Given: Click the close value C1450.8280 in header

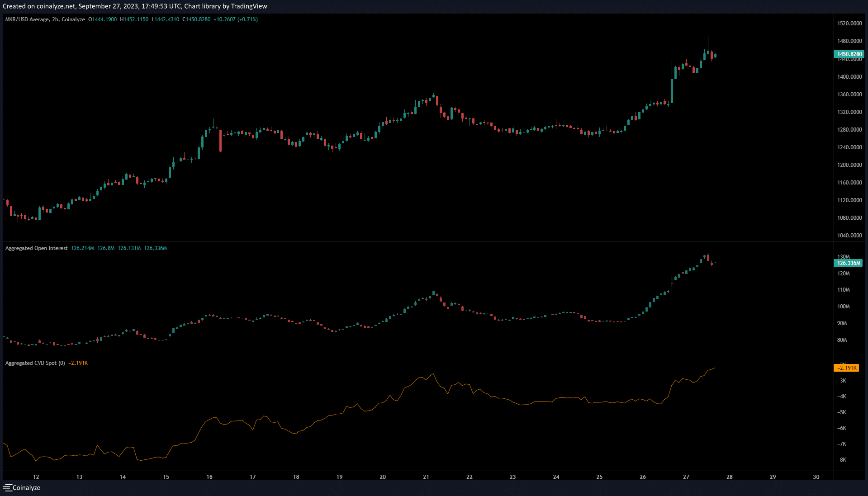Looking at the screenshot, I should [x=196, y=19].
